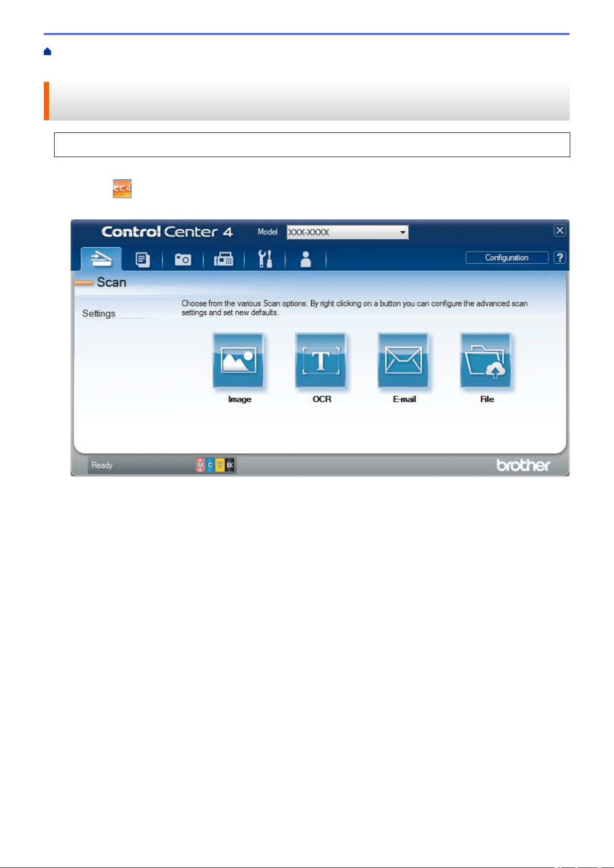Open the Photo tab with camera icon
Screen dimensions: 614x868
tap(183, 260)
